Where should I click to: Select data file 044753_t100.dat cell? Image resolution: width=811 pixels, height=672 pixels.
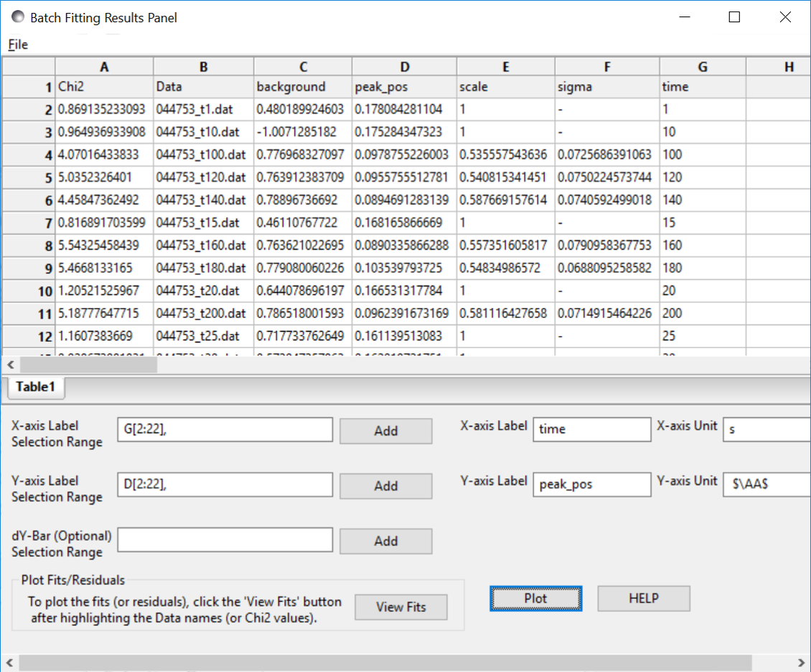(x=203, y=154)
